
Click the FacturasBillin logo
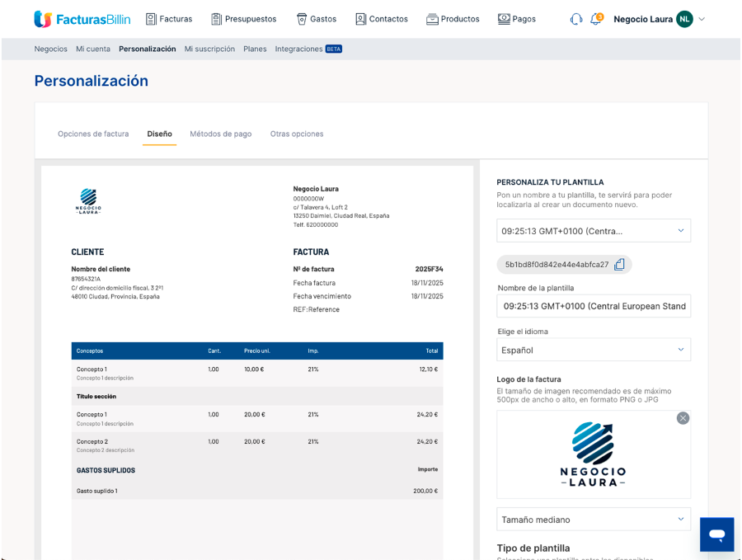coord(81,19)
